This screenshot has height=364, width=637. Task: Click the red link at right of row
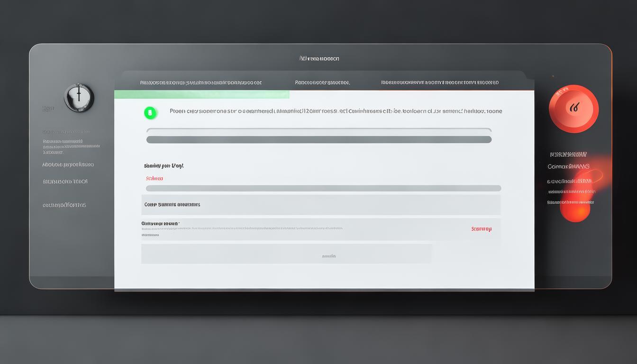pyautogui.click(x=481, y=229)
